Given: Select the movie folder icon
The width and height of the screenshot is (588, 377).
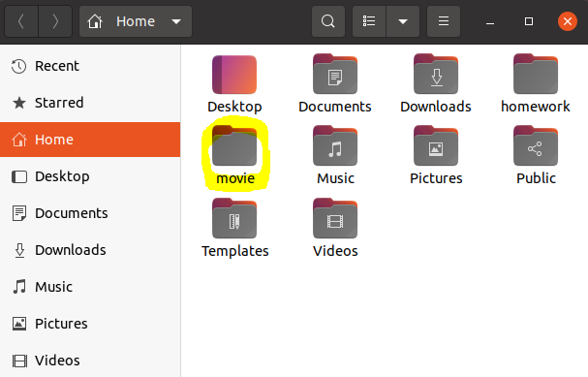Looking at the screenshot, I should coord(234,146).
